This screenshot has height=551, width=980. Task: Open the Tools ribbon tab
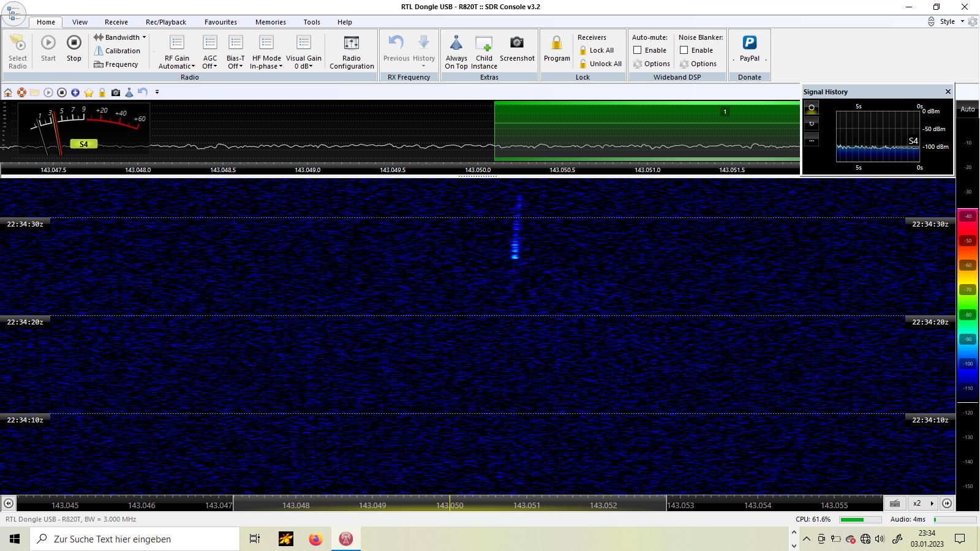pyautogui.click(x=312, y=22)
